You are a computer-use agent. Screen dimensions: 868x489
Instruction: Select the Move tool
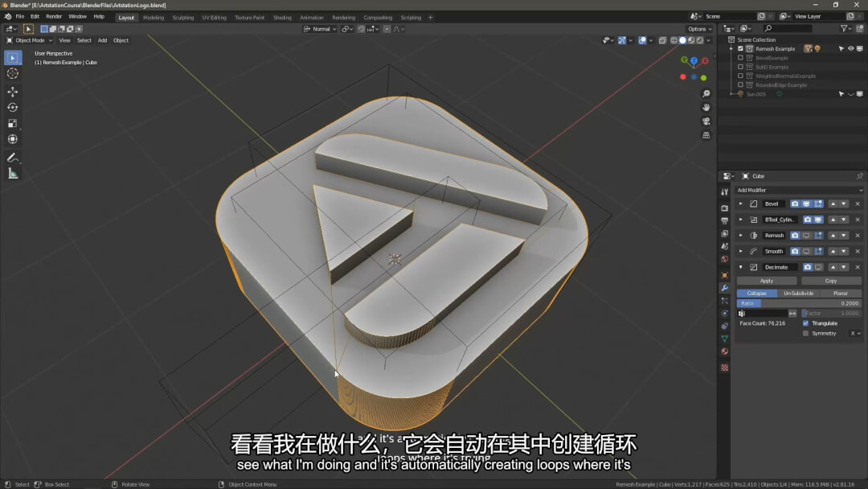click(x=13, y=92)
